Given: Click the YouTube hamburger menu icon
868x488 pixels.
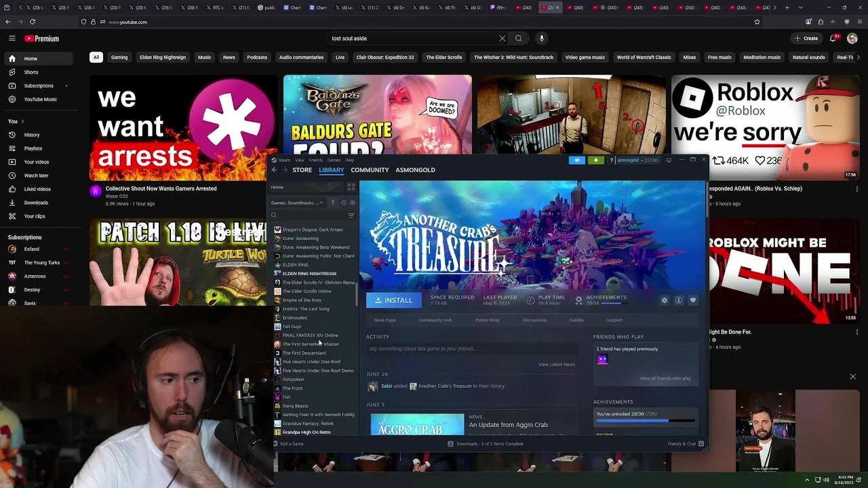Looking at the screenshot, I should coord(12,39).
